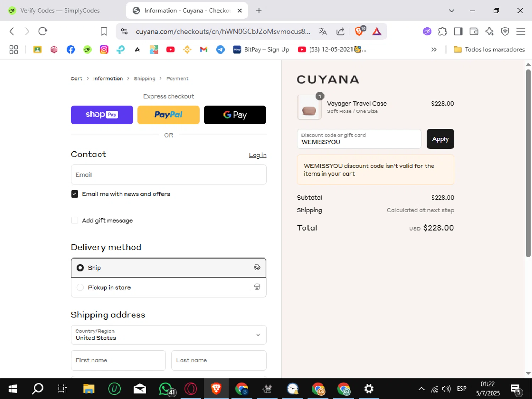Screen dimensions: 532x399
Task: Click the Payment breadcrumb step
Action: coord(177,78)
